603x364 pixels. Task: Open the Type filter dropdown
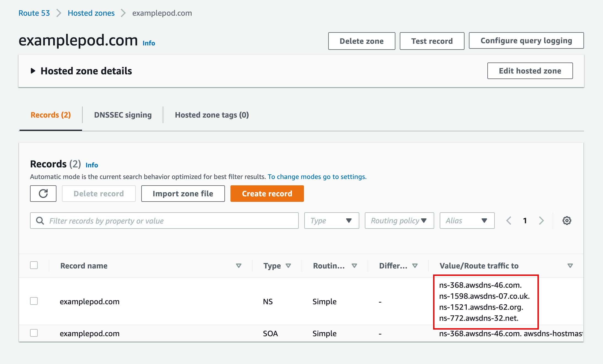point(332,221)
